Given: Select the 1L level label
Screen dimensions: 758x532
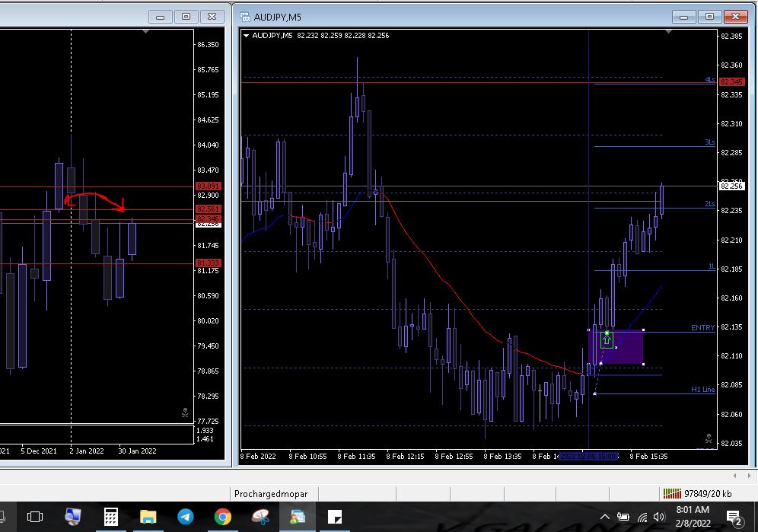Looking at the screenshot, I should 711,266.
